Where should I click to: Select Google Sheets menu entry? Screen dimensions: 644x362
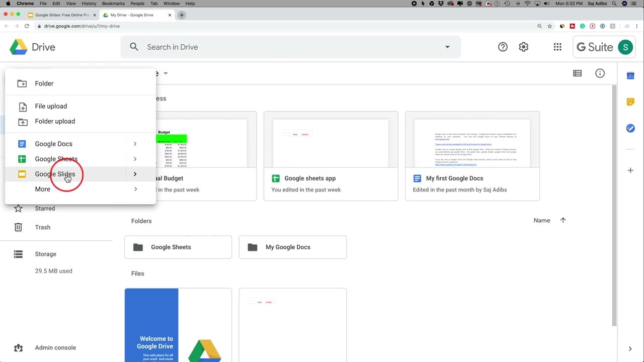pyautogui.click(x=80, y=159)
